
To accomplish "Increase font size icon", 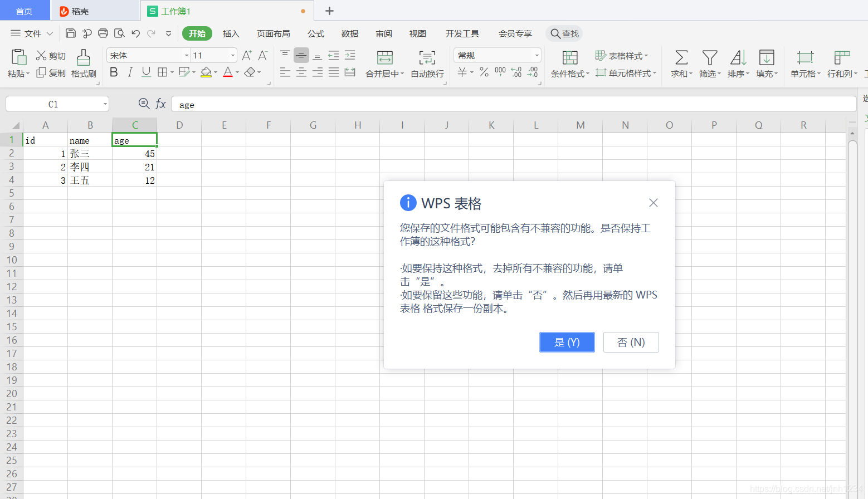I will pos(247,55).
